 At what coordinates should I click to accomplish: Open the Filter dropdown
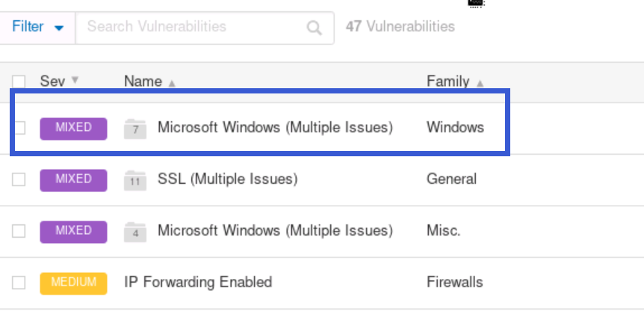click(x=38, y=27)
